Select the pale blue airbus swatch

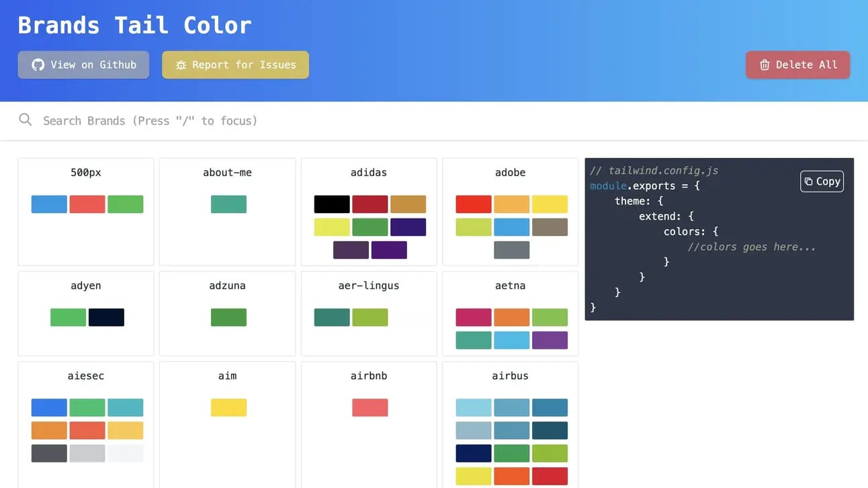[x=474, y=407]
